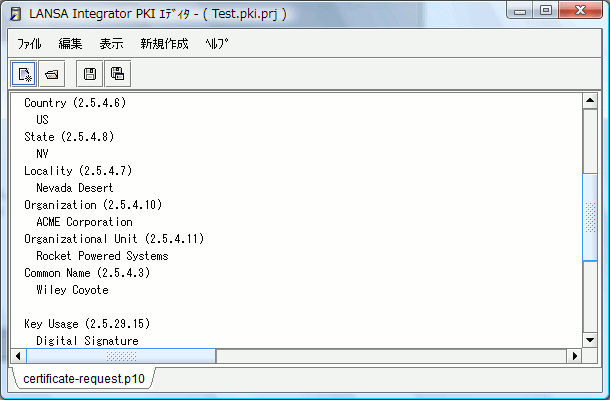Click the 'Key Usage (2.5.29.15)' line

tap(87, 324)
